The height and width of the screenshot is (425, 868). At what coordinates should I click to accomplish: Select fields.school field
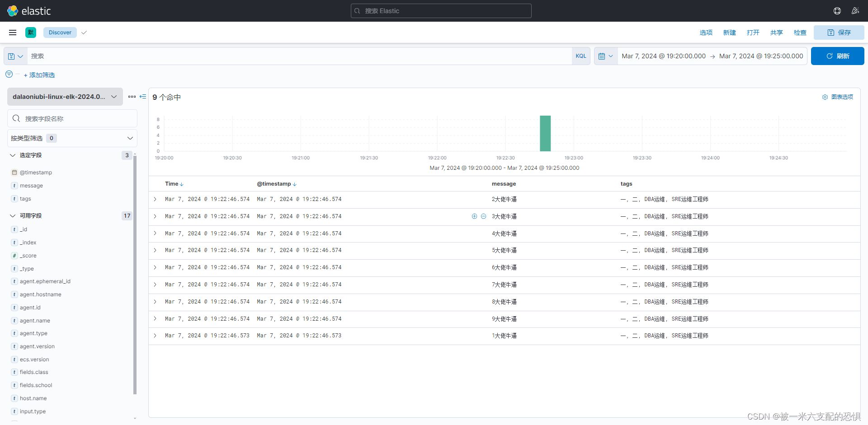(36, 385)
